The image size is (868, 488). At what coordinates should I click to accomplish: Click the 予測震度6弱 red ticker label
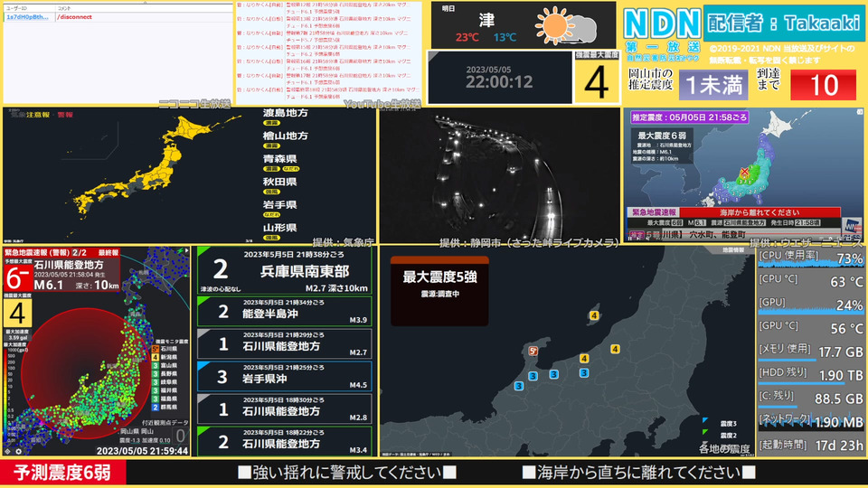click(x=63, y=473)
